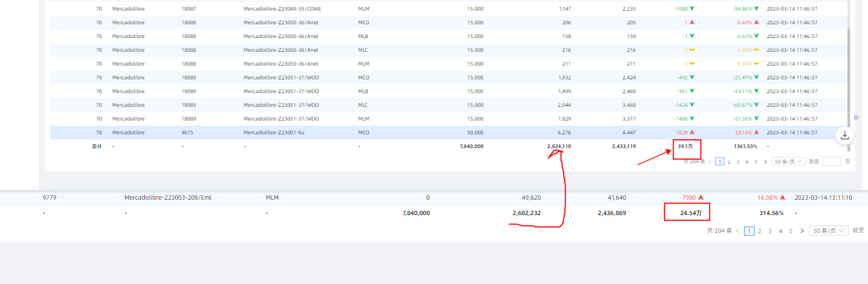Open lower table's 50 条/页 page-size dropdown
Screen dimensions: 868x284
829,231
